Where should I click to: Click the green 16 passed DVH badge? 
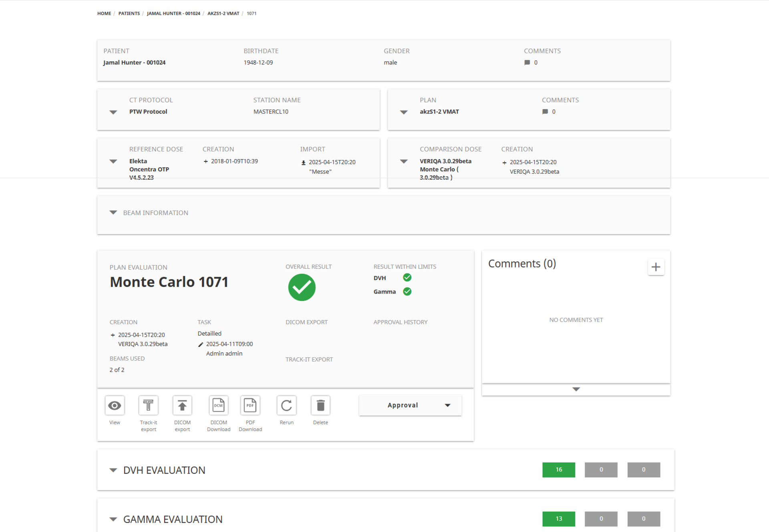[558, 470]
